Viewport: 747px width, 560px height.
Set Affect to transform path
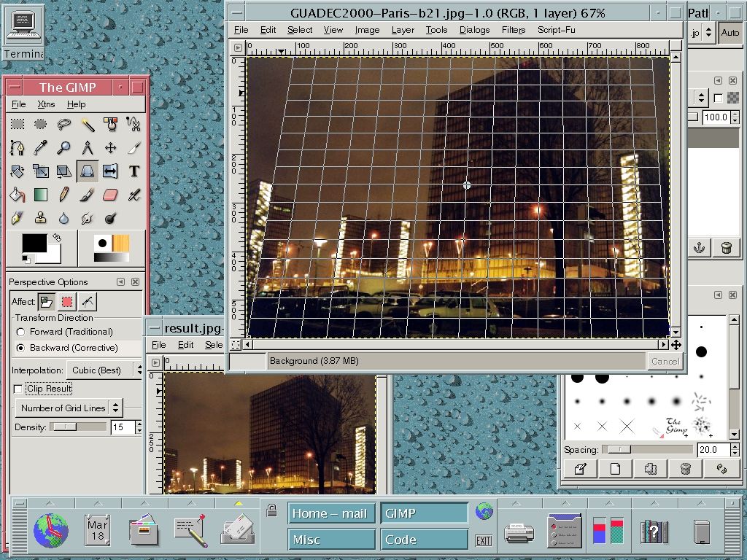point(88,301)
